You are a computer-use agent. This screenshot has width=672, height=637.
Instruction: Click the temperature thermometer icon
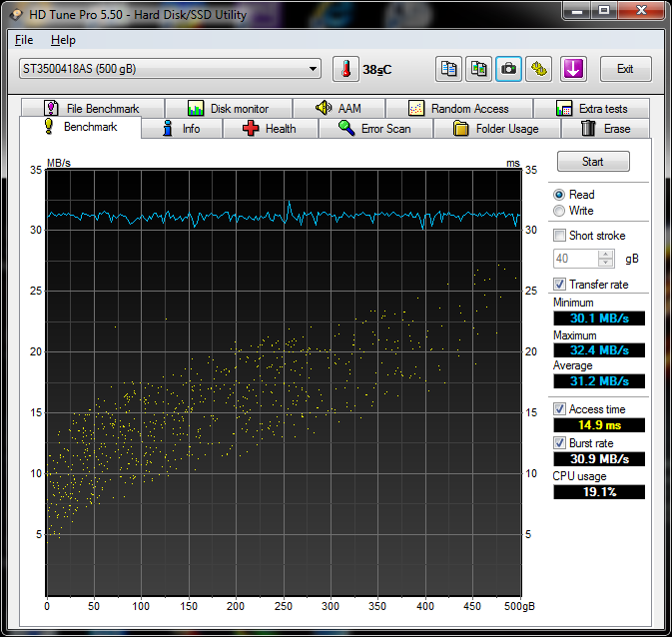[344, 69]
